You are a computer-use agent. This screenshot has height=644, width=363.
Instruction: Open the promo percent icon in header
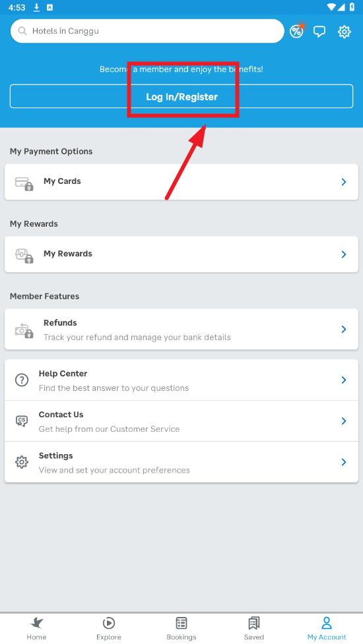tap(296, 31)
